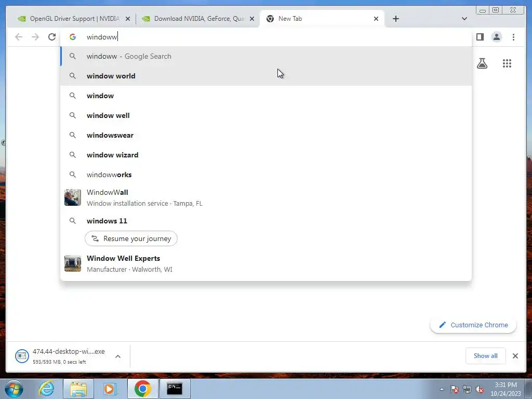Open the WindowWall Tampa suggestion

(265, 197)
